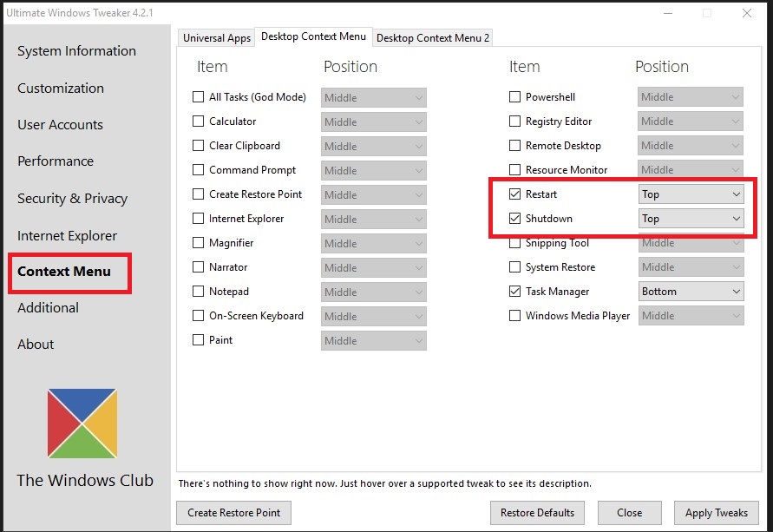773x532 pixels.
Task: Enable Command Prompt checkbox
Action: [x=198, y=169]
